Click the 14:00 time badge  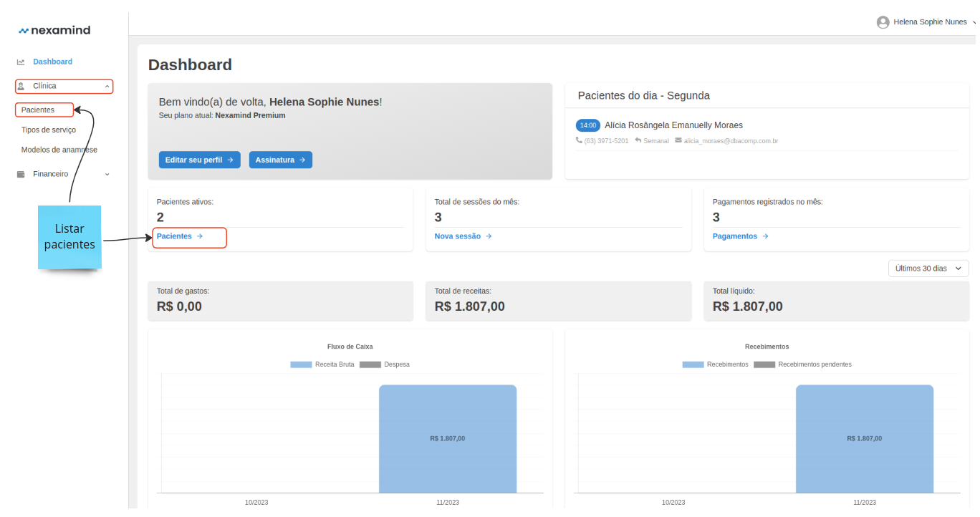tap(588, 125)
